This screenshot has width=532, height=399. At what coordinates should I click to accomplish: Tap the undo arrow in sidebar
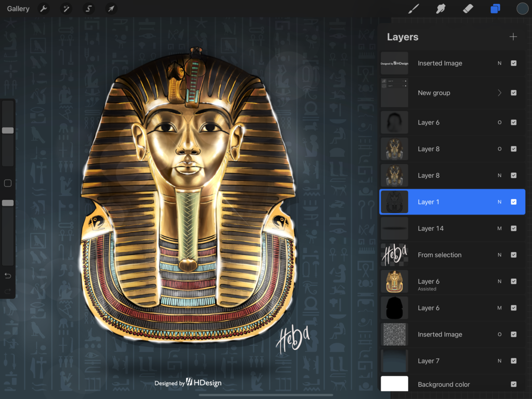click(x=8, y=276)
